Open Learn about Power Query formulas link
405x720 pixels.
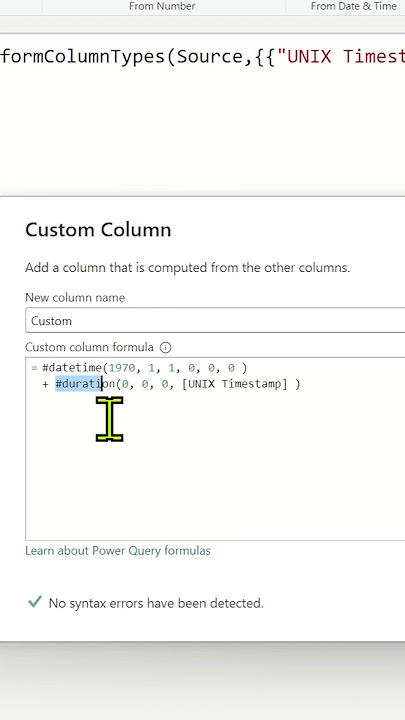click(x=118, y=551)
